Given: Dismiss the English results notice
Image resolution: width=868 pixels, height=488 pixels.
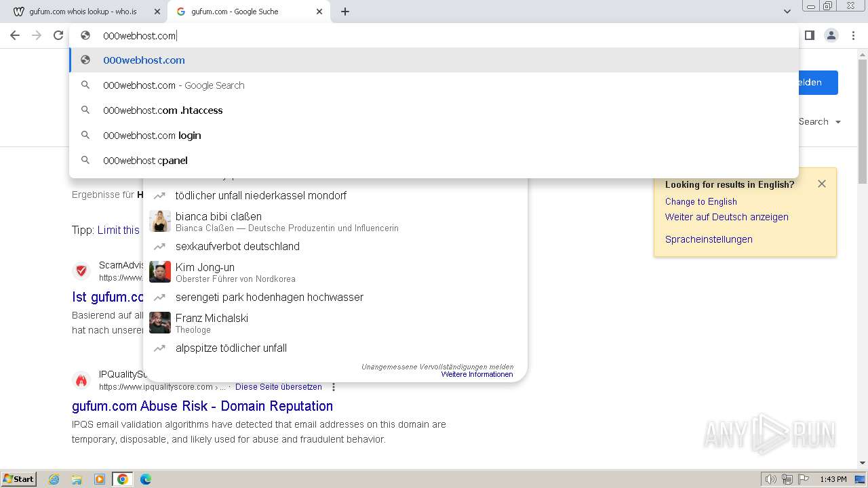Looking at the screenshot, I should tap(822, 184).
